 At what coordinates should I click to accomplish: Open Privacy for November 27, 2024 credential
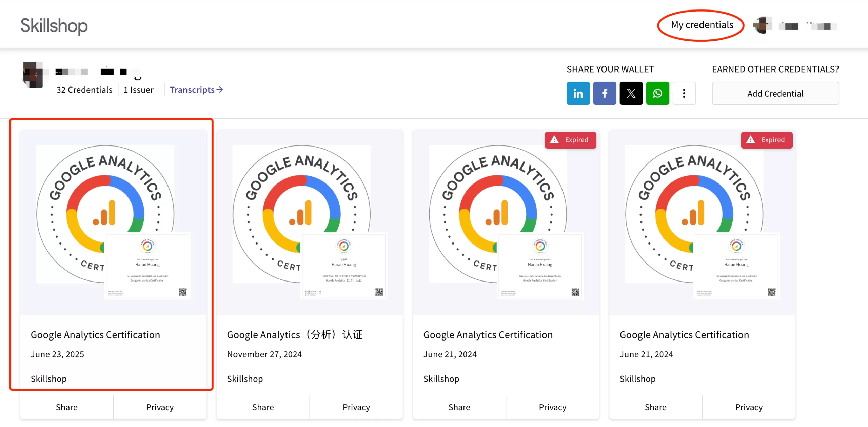pyautogui.click(x=356, y=407)
